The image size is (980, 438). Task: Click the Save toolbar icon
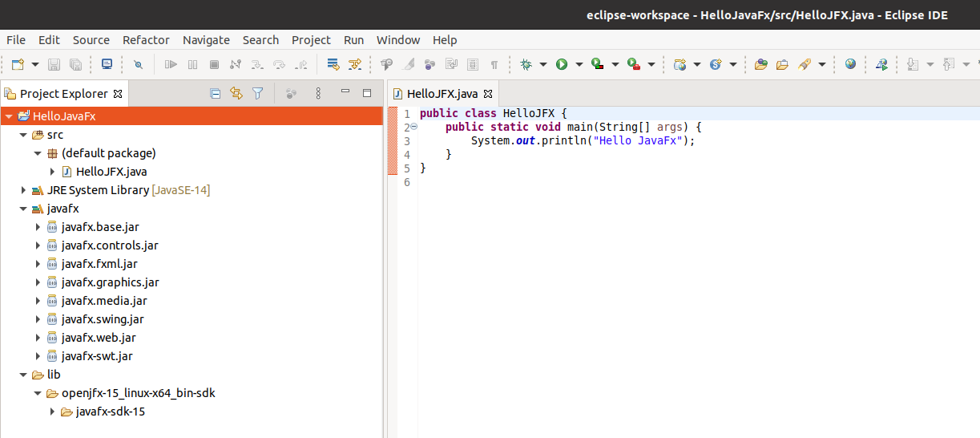[54, 64]
